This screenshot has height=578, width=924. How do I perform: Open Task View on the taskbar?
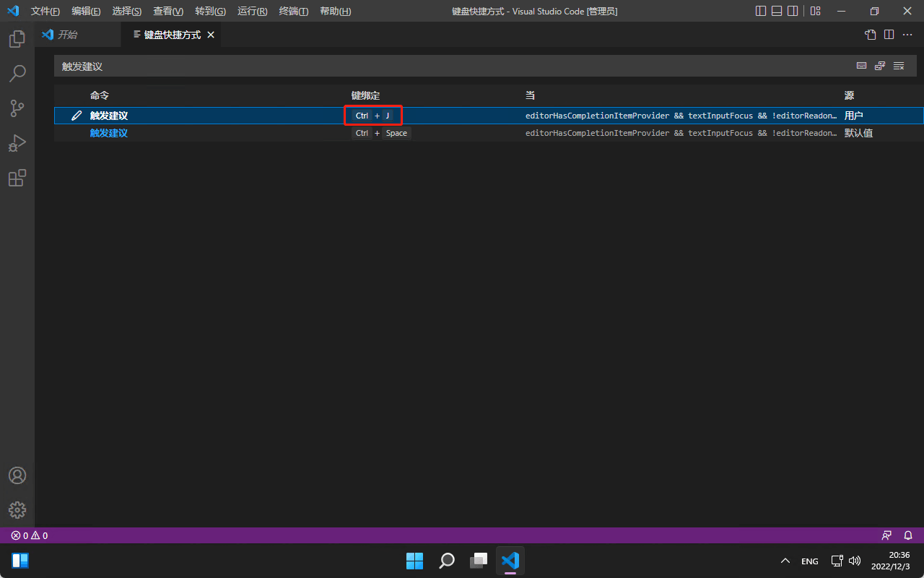(x=479, y=561)
